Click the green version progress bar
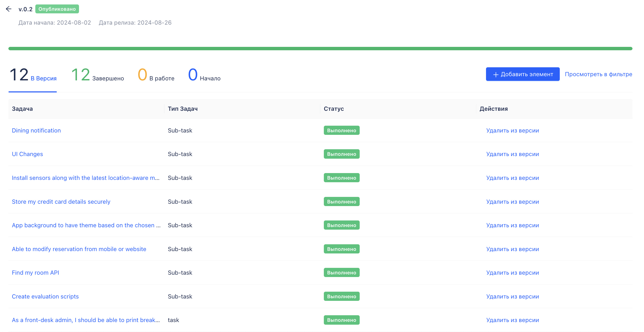Image resolution: width=644 pixels, height=332 pixels. [320, 49]
